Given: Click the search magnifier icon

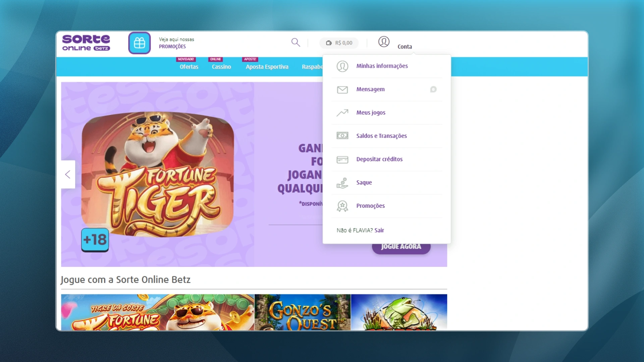Looking at the screenshot, I should (x=296, y=42).
